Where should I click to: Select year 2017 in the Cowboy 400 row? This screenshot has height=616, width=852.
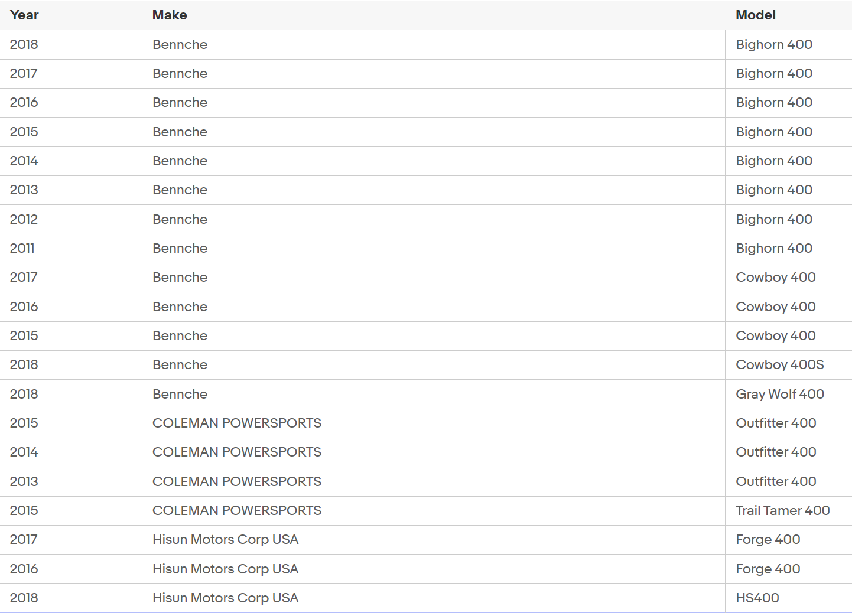tap(24, 277)
